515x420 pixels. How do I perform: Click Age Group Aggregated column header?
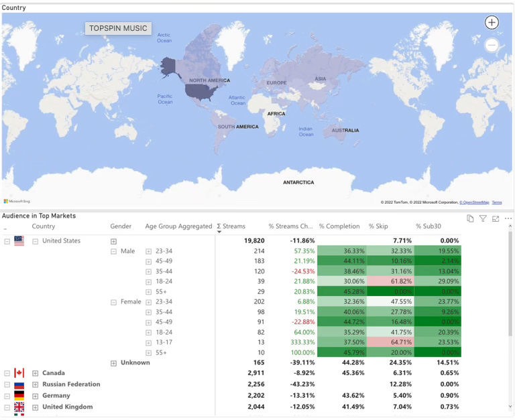pyautogui.click(x=178, y=226)
